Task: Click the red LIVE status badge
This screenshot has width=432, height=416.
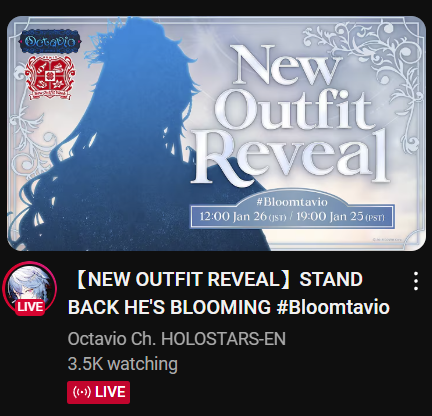Action: [98, 392]
